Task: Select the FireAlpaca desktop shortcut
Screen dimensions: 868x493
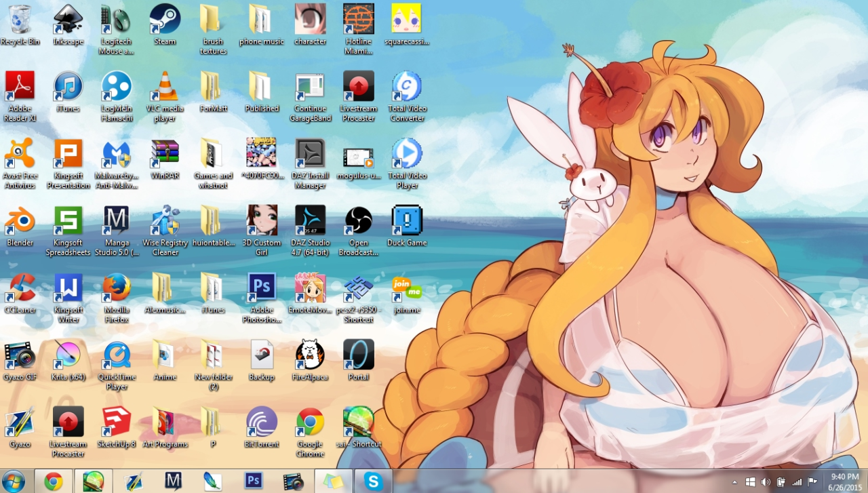Action: (311, 360)
